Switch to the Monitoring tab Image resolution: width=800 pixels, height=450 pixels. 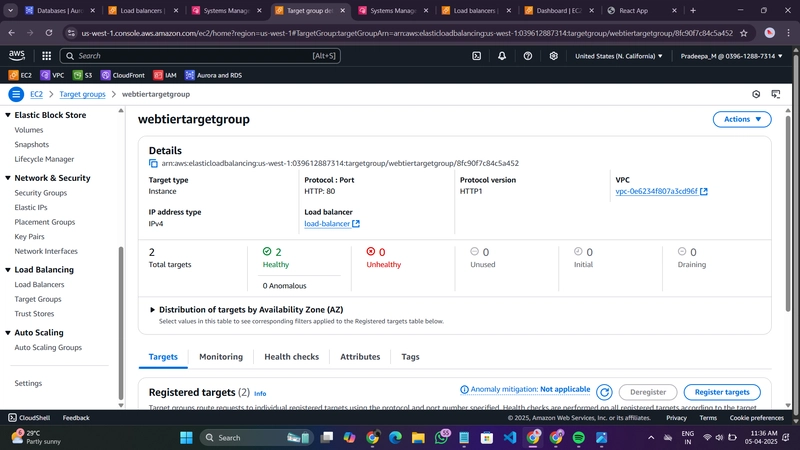(221, 357)
